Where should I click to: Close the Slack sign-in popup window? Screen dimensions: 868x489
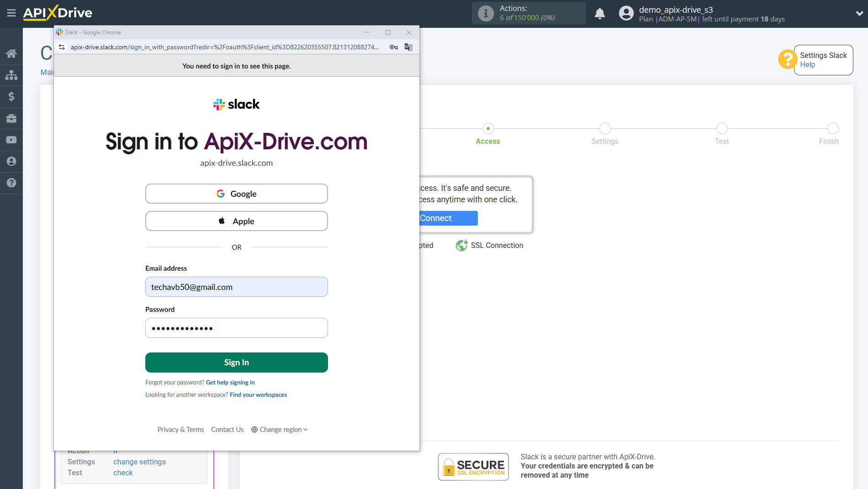coord(409,32)
